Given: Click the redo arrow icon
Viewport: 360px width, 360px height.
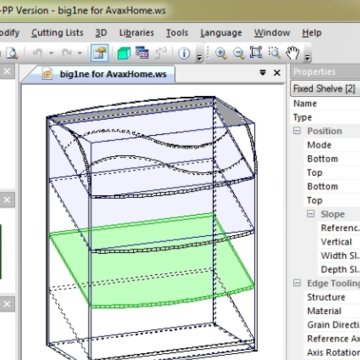Looking at the screenshot, I should click(67, 53).
